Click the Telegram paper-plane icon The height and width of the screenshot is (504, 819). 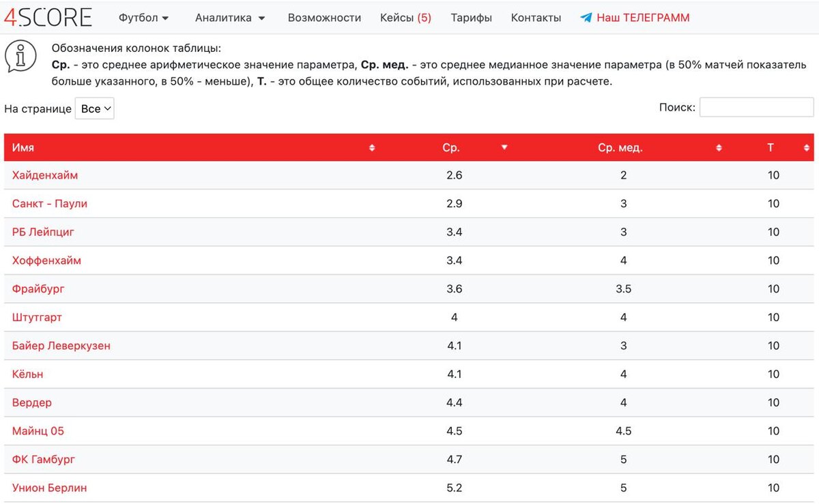pos(586,18)
